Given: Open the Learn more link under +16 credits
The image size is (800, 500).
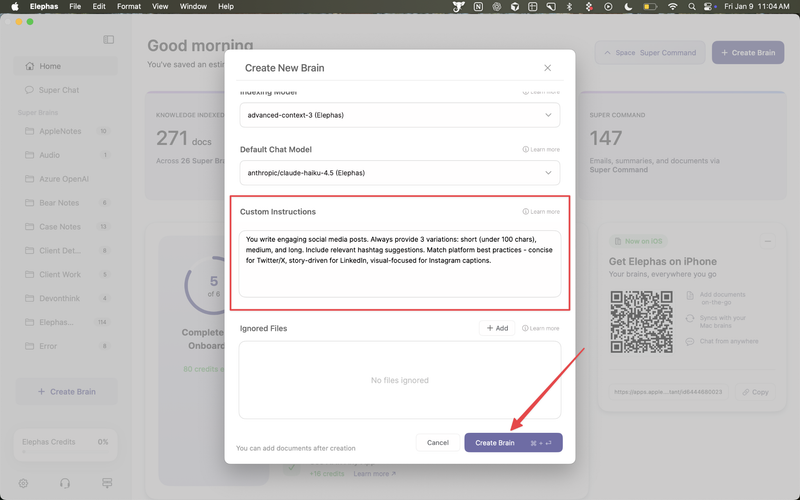Looking at the screenshot, I should click(x=374, y=474).
